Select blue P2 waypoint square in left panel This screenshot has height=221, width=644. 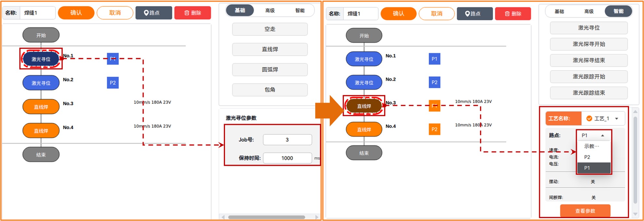click(113, 83)
